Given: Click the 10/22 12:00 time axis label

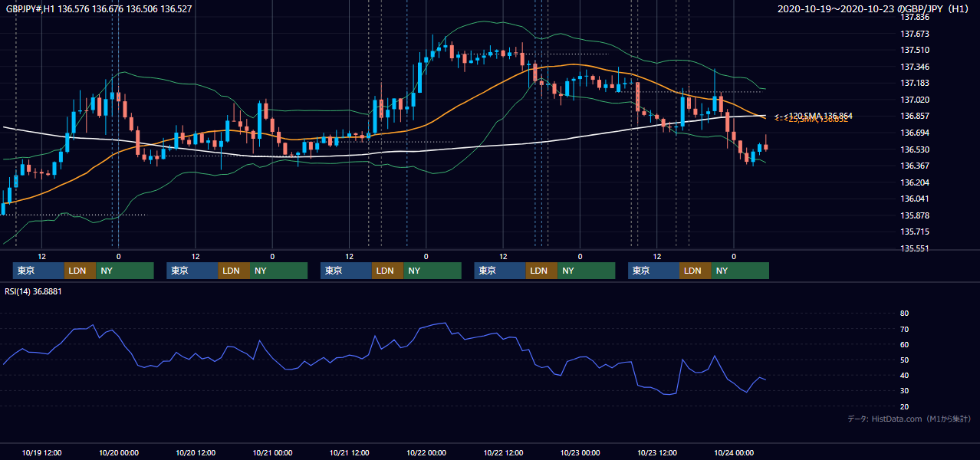Looking at the screenshot, I should [x=503, y=452].
